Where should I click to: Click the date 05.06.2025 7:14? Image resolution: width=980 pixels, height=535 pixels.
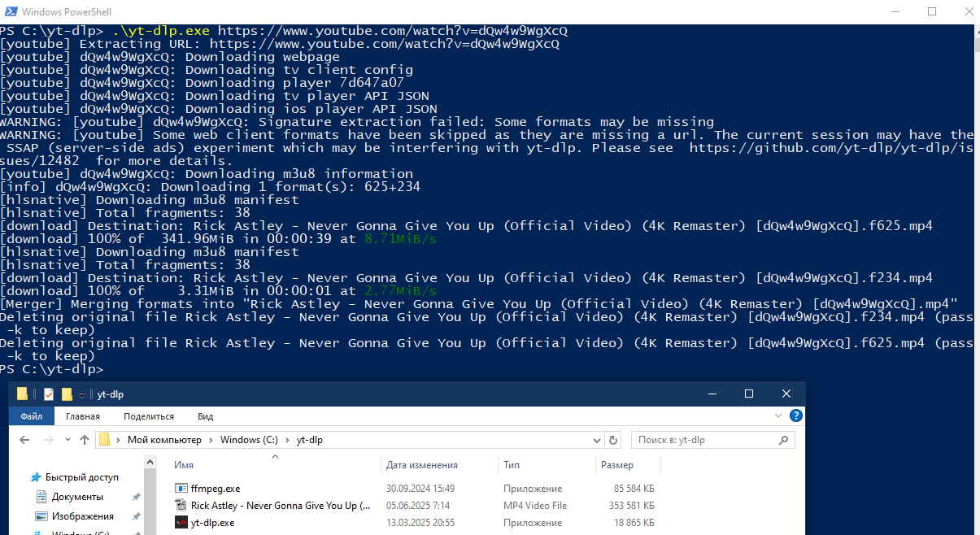click(417, 506)
